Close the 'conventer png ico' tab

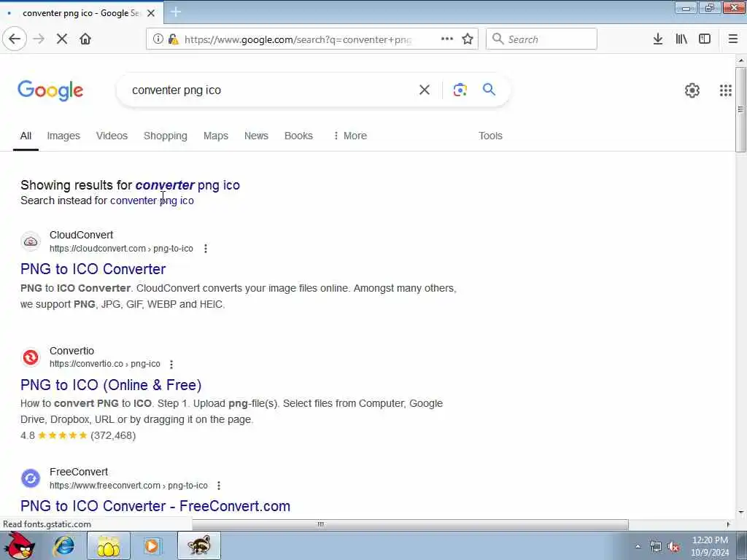pos(151,13)
